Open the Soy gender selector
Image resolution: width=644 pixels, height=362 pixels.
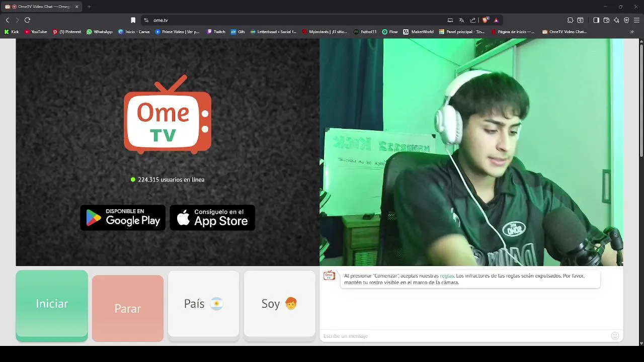point(279,304)
